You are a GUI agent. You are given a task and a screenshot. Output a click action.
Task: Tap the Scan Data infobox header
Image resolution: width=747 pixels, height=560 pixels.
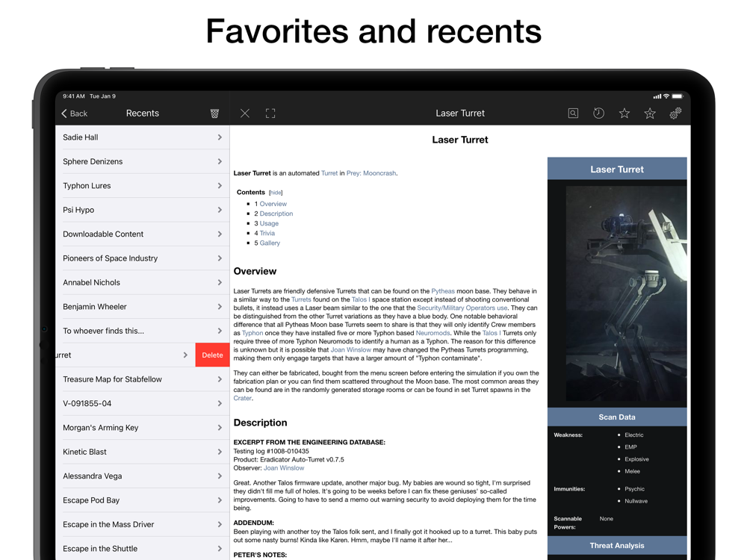click(x=617, y=417)
